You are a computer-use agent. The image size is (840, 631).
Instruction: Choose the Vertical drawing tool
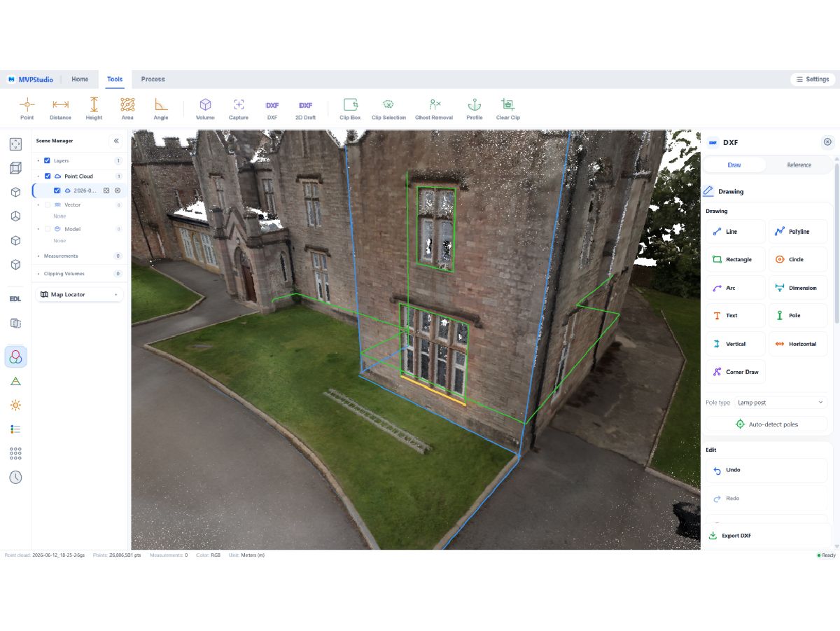[735, 344]
